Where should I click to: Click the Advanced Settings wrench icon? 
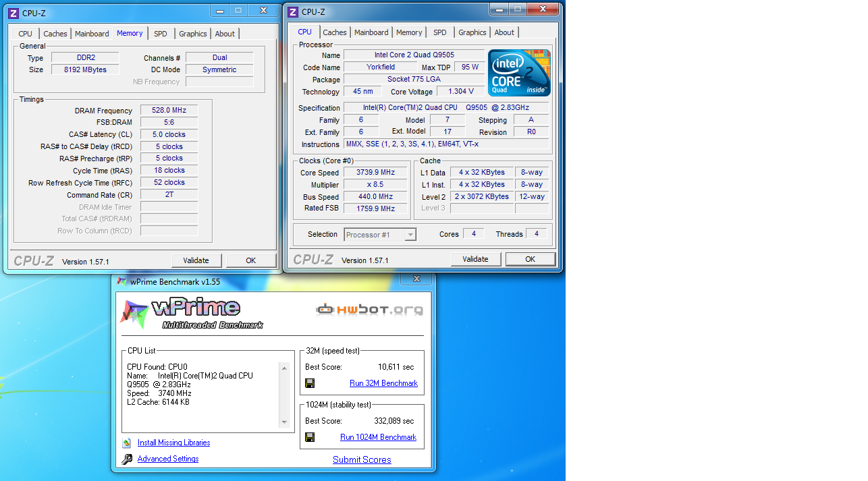[127, 459]
